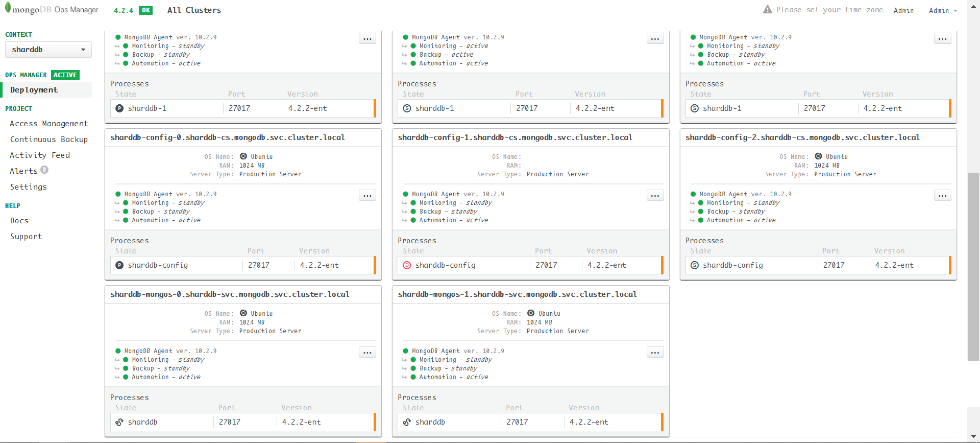
Task: Click the Admin link left of user menu
Action: (903, 10)
